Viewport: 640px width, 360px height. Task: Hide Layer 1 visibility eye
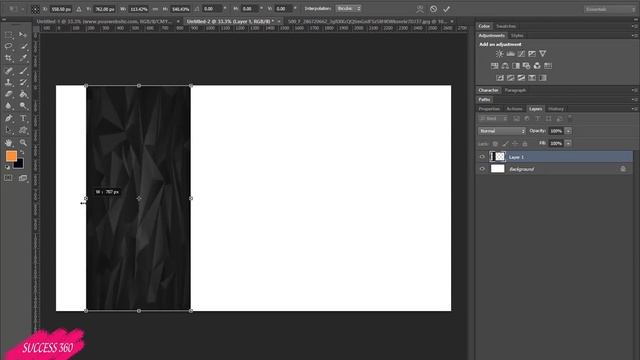[x=482, y=157]
